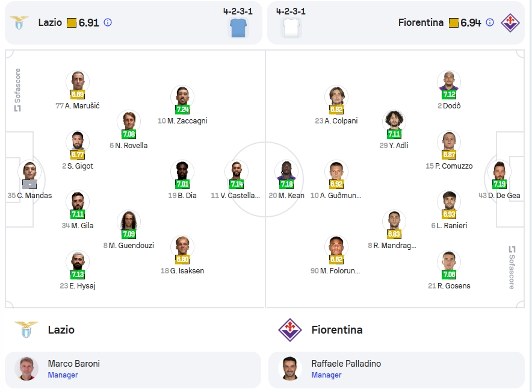
Task: Click the Lazio team name below the pitch
Action: (x=61, y=330)
